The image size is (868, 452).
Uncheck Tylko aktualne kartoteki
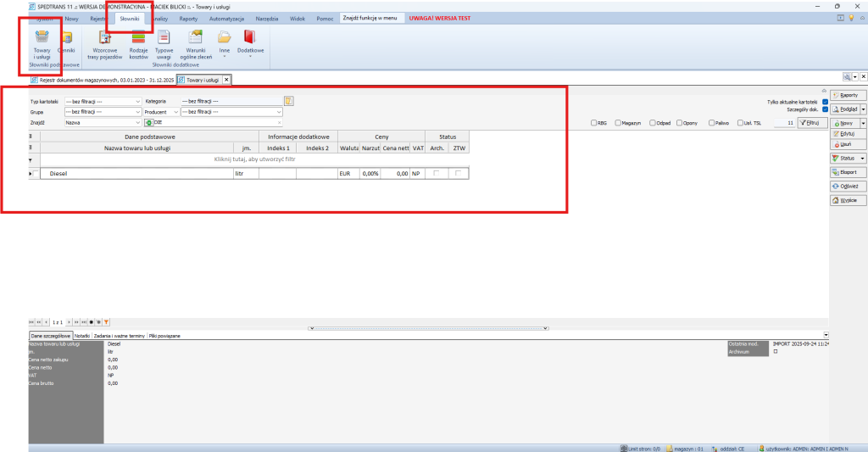825,102
